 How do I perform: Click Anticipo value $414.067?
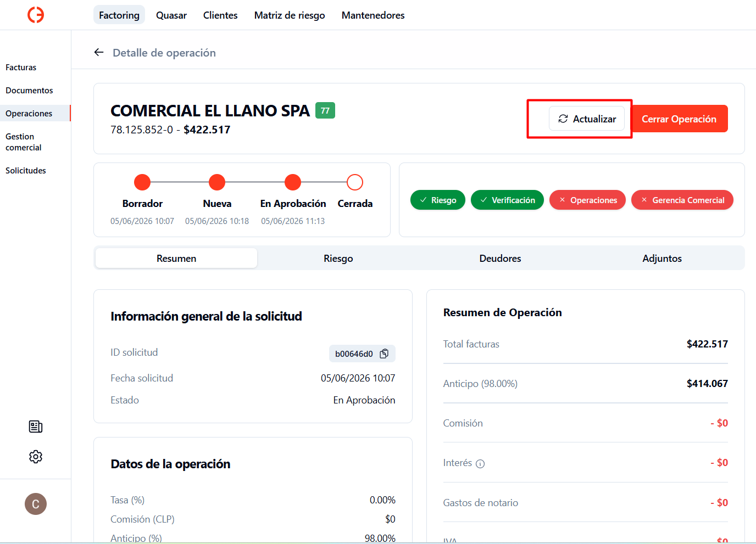707,384
